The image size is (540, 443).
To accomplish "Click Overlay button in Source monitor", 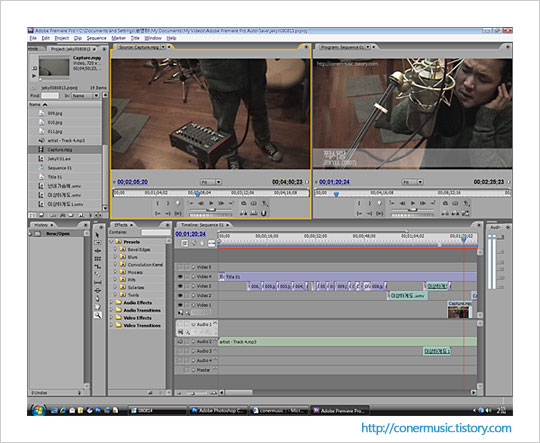I will click(253, 213).
